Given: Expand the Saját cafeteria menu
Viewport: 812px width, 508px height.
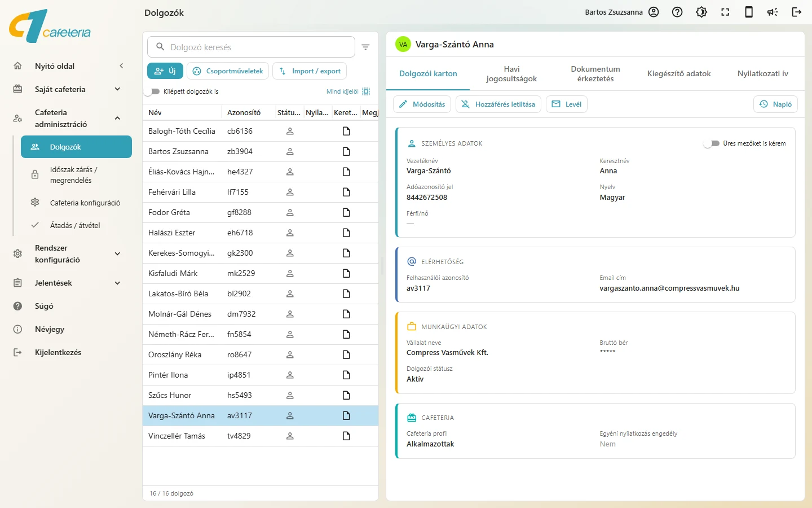Looking at the screenshot, I should [x=117, y=89].
